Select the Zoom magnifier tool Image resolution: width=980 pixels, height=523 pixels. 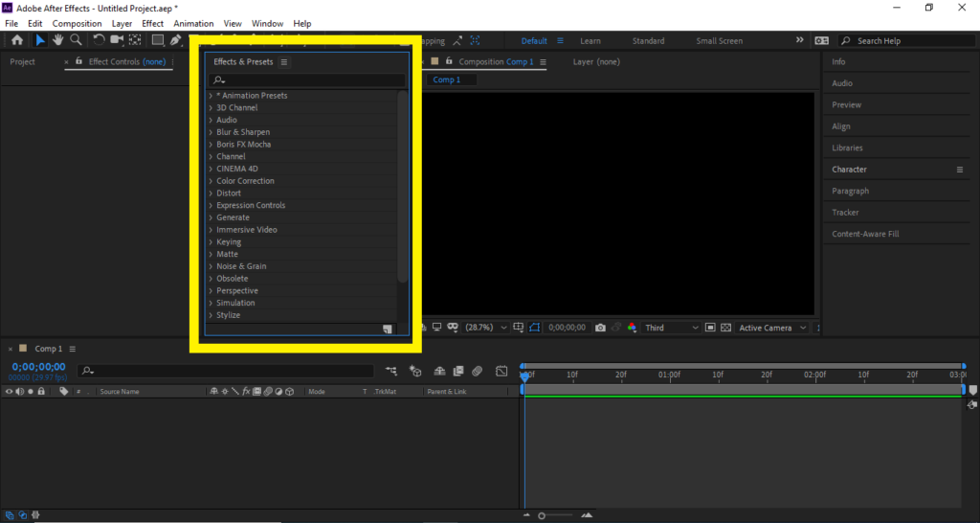click(x=76, y=40)
